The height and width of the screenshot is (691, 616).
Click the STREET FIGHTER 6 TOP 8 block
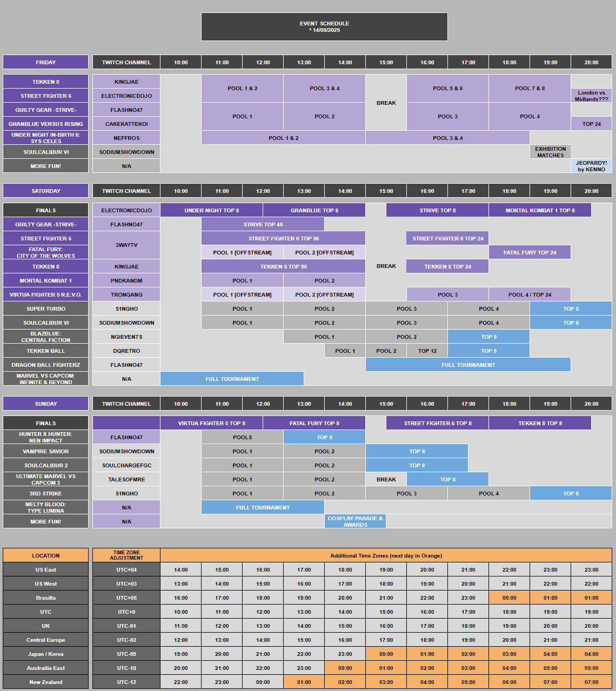tap(437, 423)
